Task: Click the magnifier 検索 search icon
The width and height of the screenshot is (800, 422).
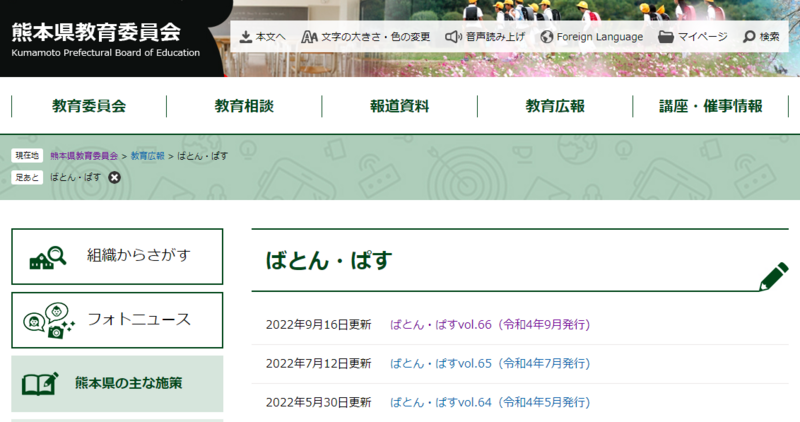Action: click(749, 37)
